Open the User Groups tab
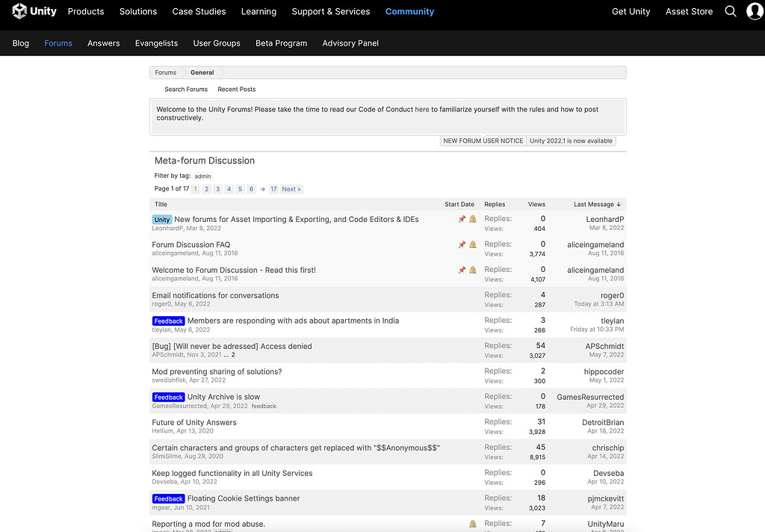Screen dimensions: 765x532 coord(217,43)
